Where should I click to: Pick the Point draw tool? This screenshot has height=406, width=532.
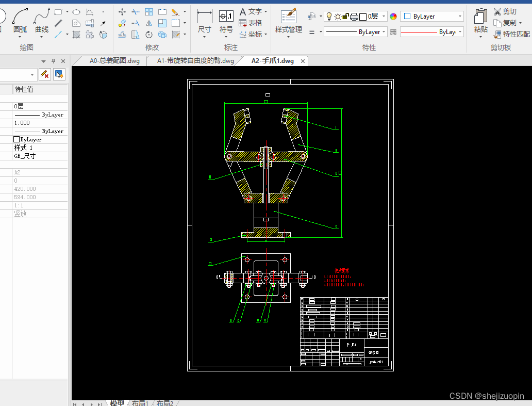[103, 12]
